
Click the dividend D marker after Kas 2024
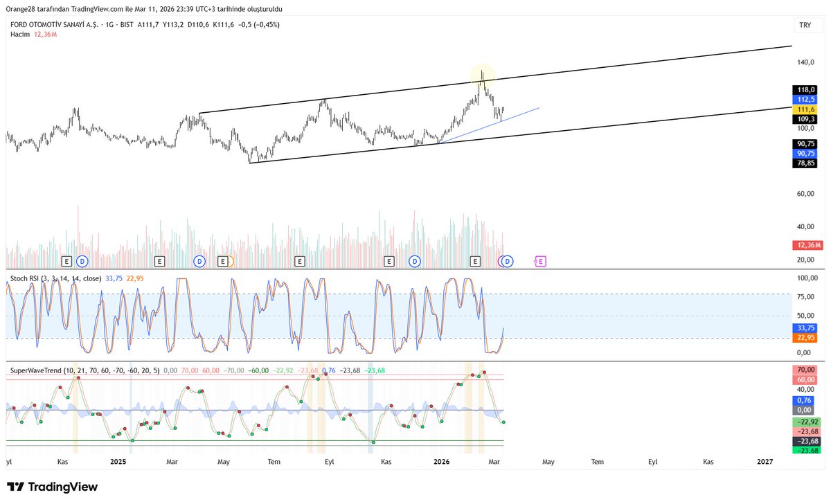click(82, 261)
